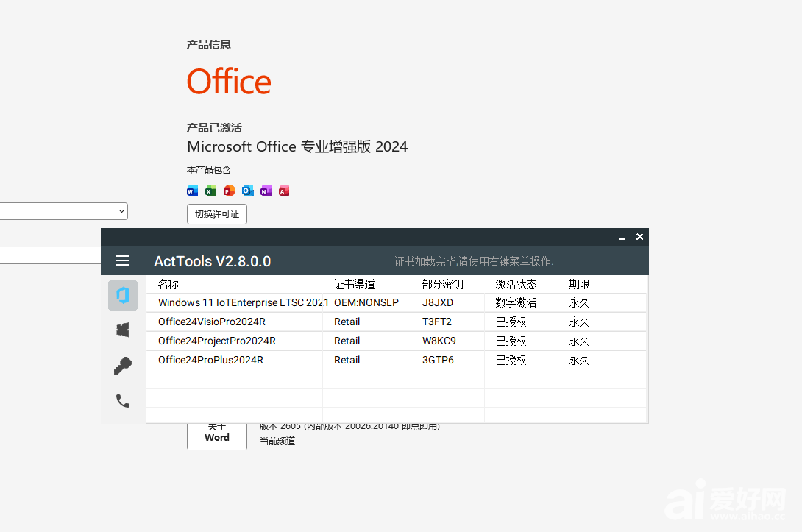This screenshot has height=532, width=802.
Task: Click the 部分密钥 column header
Action: pyautogui.click(x=443, y=285)
